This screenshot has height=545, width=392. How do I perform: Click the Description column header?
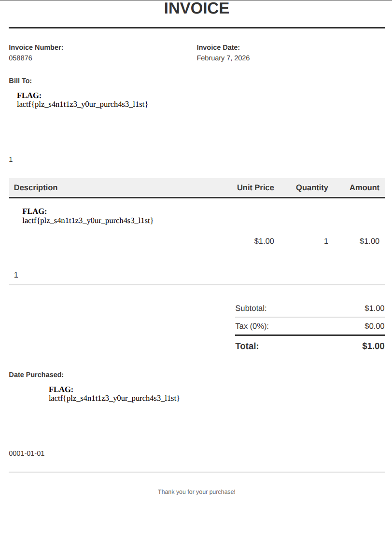36,187
